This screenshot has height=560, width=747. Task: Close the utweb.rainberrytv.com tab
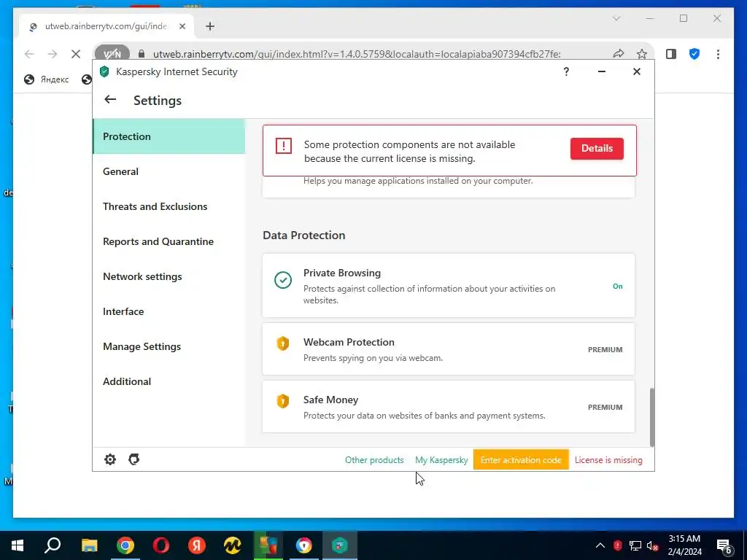[182, 26]
